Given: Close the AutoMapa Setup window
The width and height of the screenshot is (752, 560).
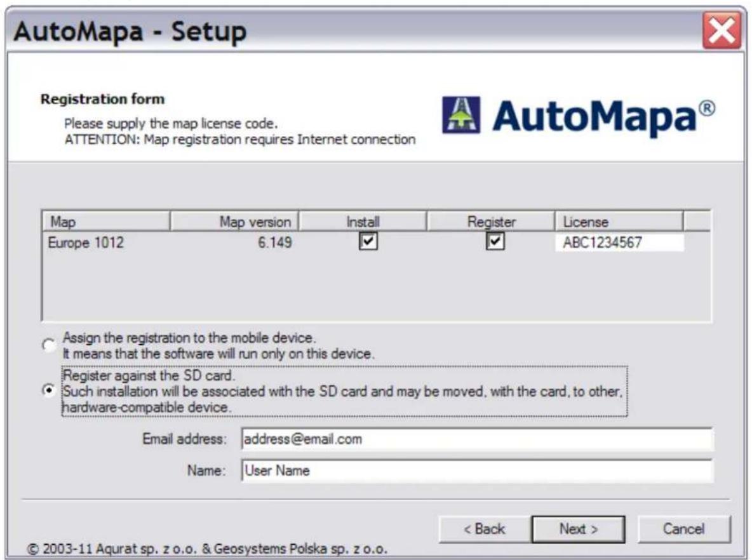Looking at the screenshot, I should (722, 30).
